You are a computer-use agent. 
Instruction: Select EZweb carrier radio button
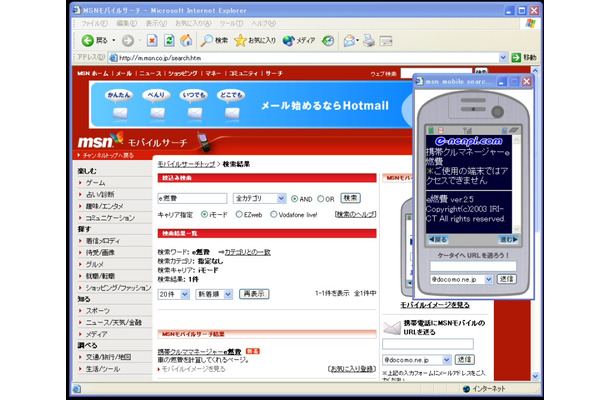[x=239, y=214]
